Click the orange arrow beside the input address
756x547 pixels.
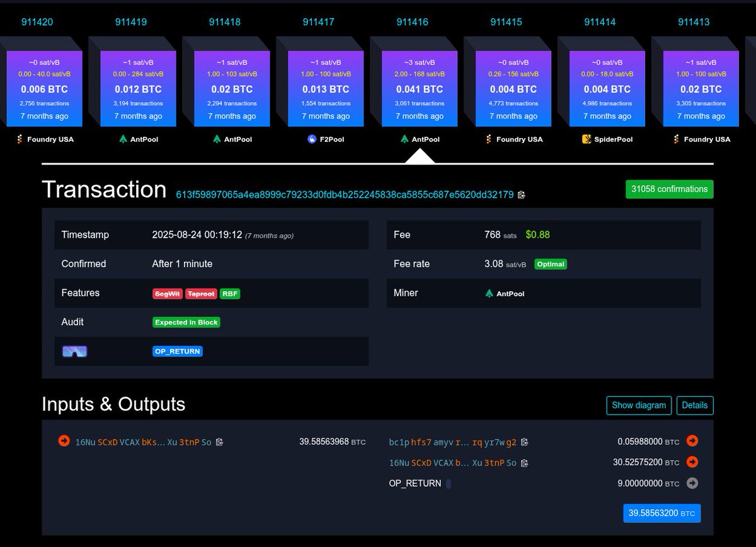64,440
